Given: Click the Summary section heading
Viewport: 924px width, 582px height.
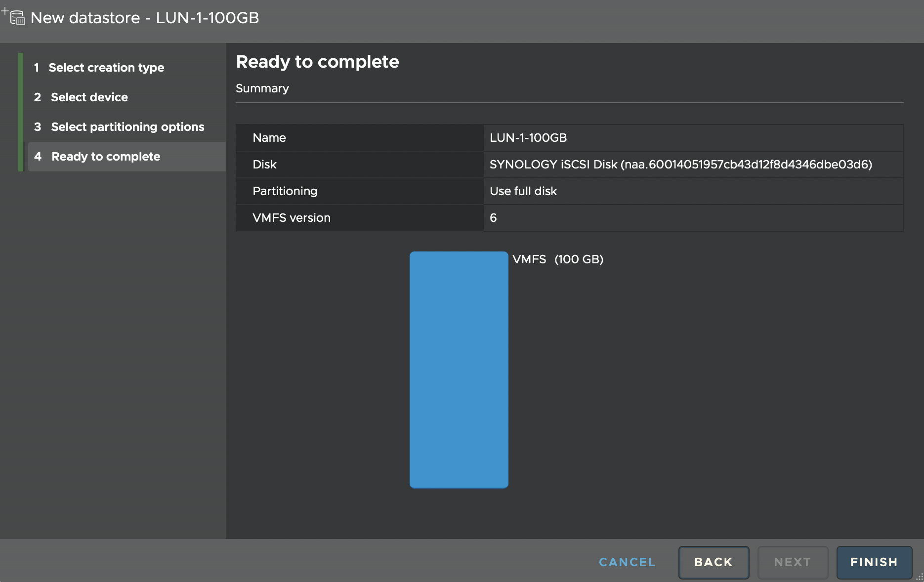Looking at the screenshot, I should [x=262, y=88].
